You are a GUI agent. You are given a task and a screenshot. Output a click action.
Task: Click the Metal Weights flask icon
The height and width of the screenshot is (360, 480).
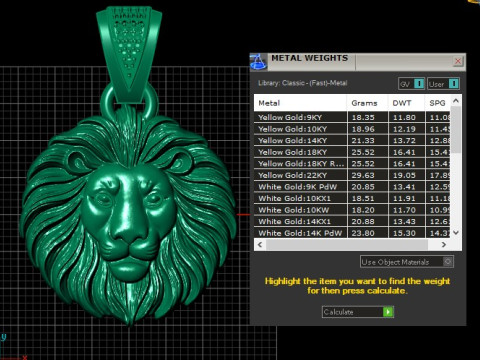coord(258,62)
